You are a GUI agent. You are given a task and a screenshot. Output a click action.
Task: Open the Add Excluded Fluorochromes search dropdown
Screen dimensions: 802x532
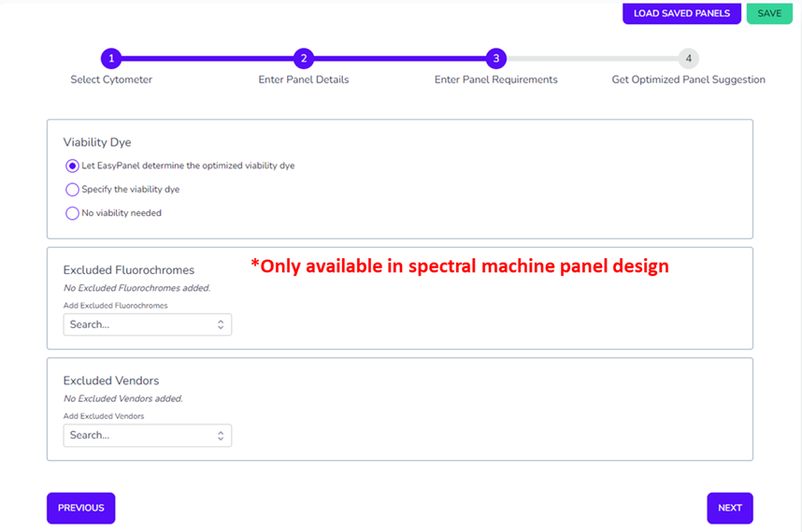coord(140,324)
